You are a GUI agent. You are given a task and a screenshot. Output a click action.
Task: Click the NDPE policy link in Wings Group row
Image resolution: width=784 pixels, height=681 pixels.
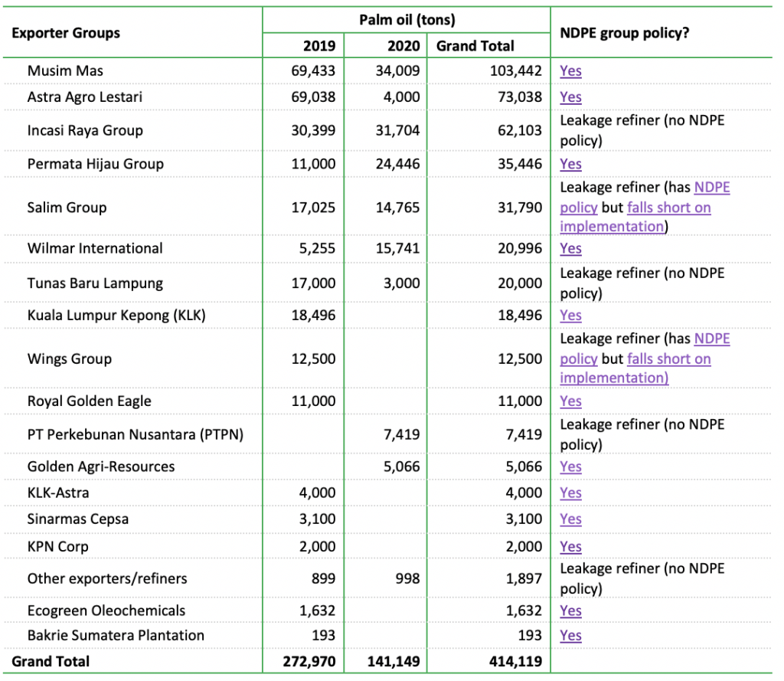pyautogui.click(x=711, y=339)
